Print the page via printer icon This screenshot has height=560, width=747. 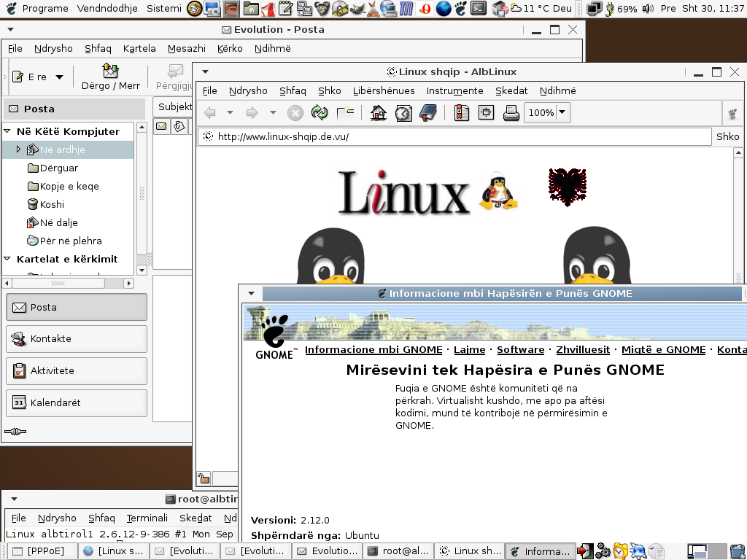[511, 113]
